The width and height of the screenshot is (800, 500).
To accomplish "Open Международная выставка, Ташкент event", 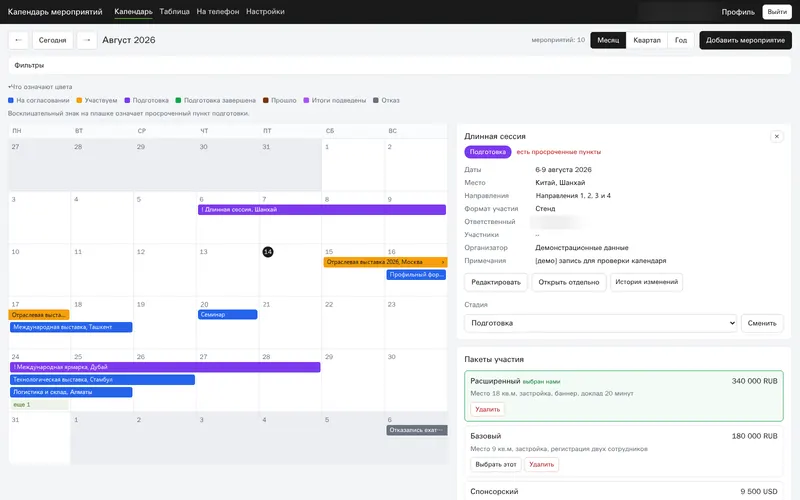I will tap(71, 327).
